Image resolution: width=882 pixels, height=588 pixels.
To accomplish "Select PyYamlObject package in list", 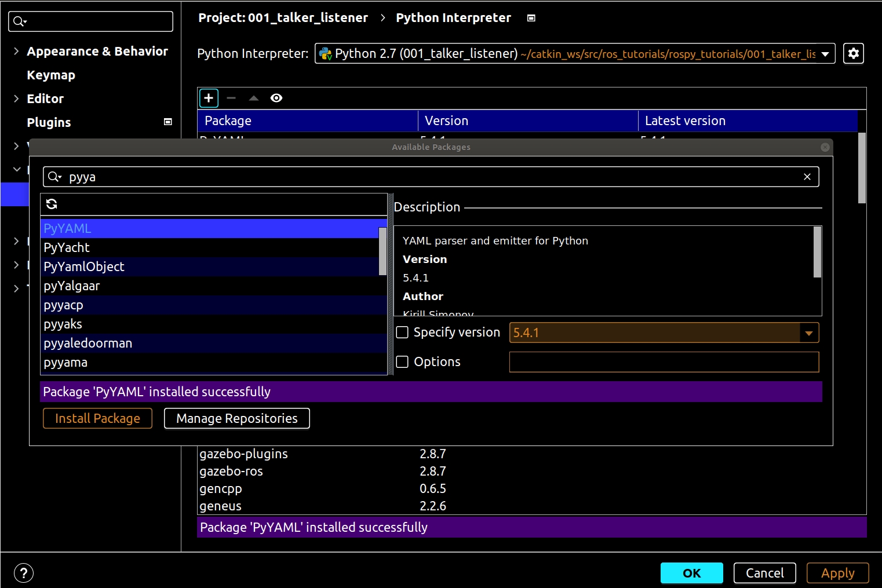I will click(x=210, y=266).
